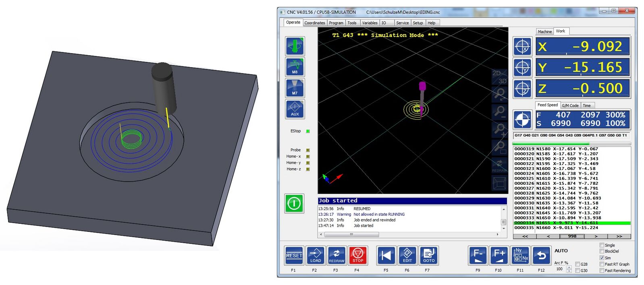The height and width of the screenshot is (285, 644).
Task: Jump to end with >> button
Action: (619, 236)
